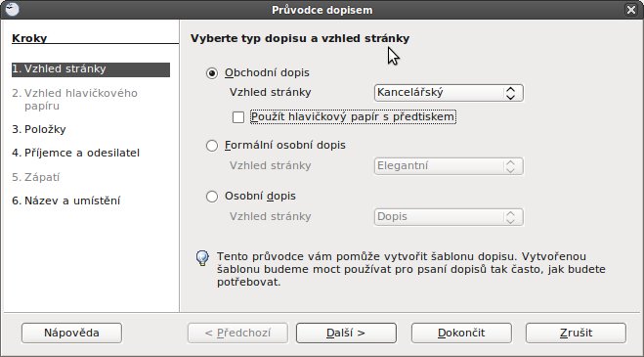Click the Kroky heading
The image size is (644, 357).
pos(29,38)
